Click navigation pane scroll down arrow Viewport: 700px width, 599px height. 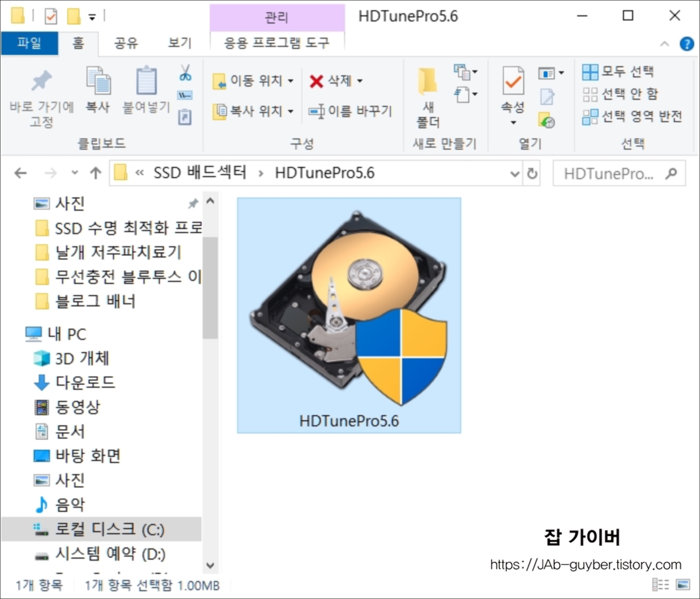click(x=210, y=565)
